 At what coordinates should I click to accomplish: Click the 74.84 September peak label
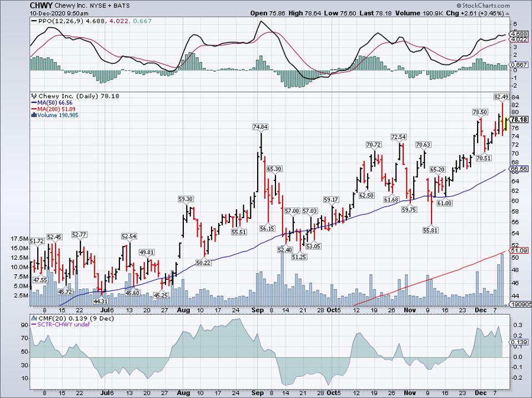(x=260, y=127)
